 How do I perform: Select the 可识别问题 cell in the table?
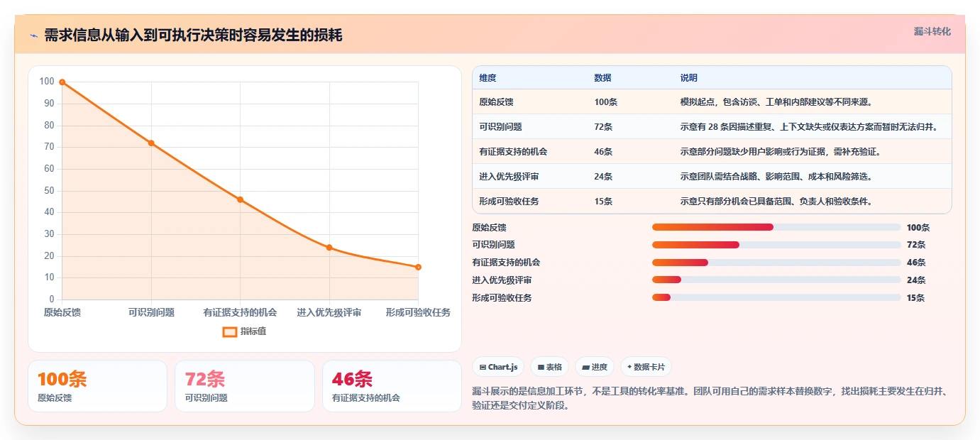(x=500, y=127)
